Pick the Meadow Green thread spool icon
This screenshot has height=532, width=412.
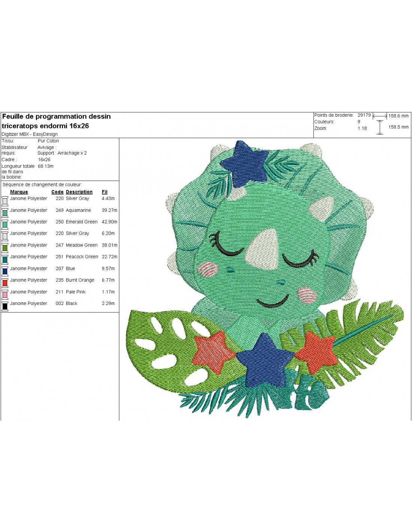[5, 248]
